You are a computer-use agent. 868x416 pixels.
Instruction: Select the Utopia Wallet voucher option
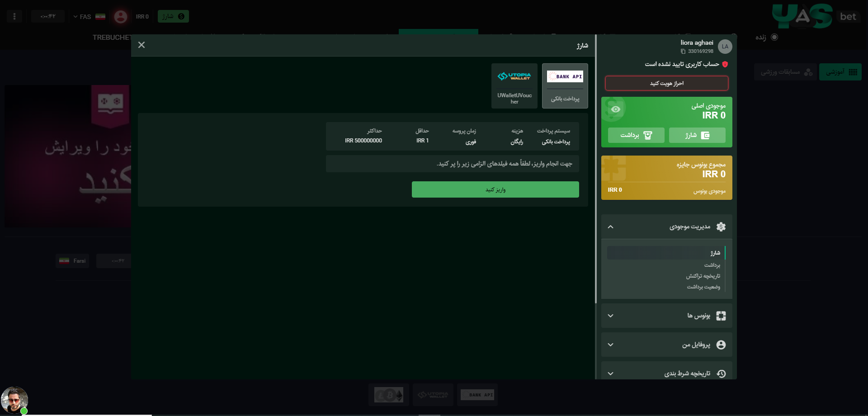click(x=514, y=86)
